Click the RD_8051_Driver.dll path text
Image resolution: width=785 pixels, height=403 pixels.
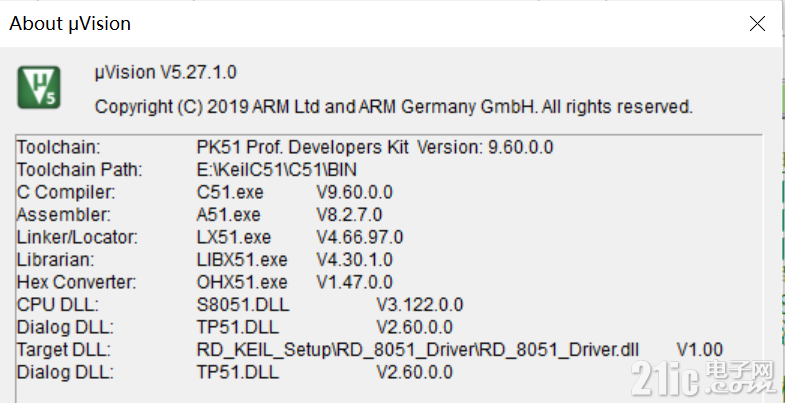(418, 350)
